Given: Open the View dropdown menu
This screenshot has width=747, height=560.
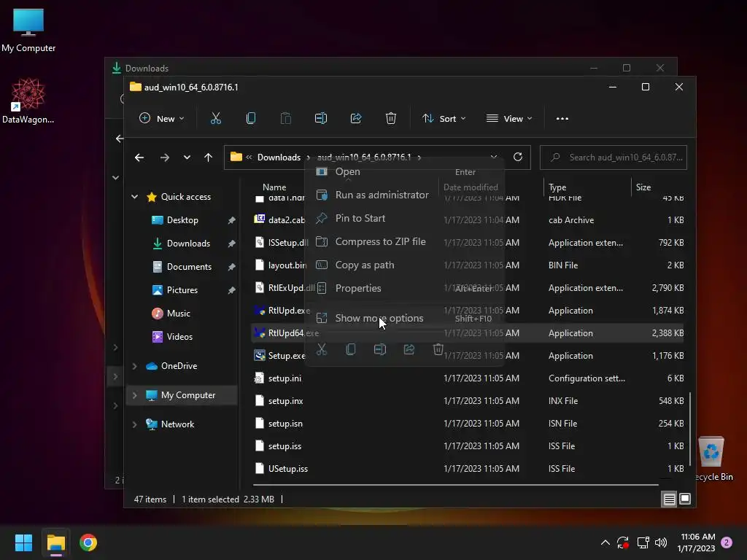Looking at the screenshot, I should [508, 119].
